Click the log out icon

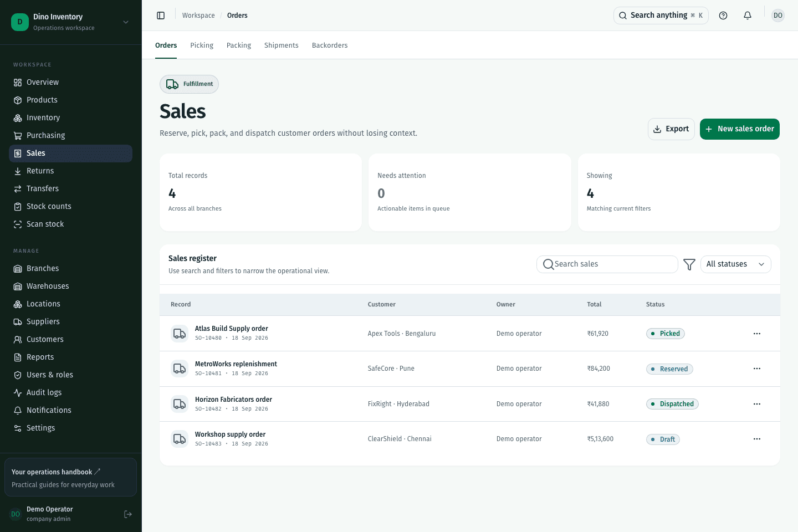pos(128,514)
